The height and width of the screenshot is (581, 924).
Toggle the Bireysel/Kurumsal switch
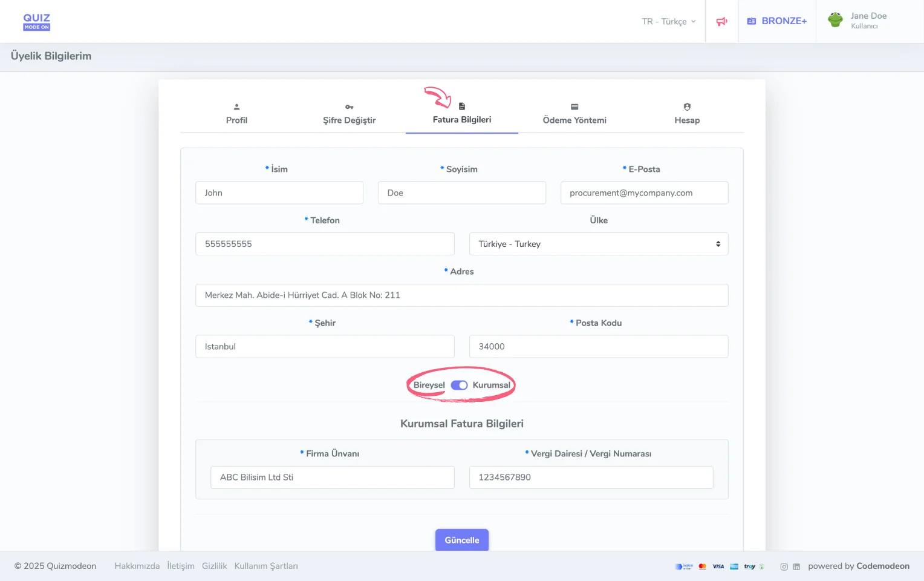[459, 386]
